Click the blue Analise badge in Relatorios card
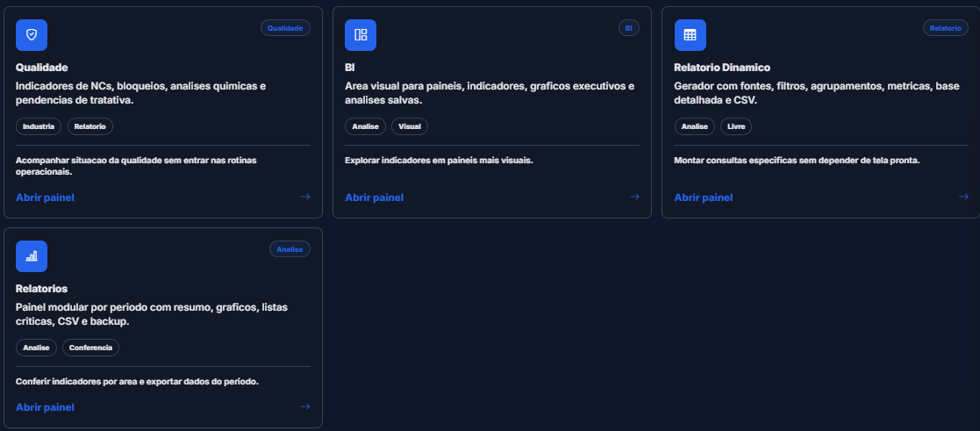 290,249
